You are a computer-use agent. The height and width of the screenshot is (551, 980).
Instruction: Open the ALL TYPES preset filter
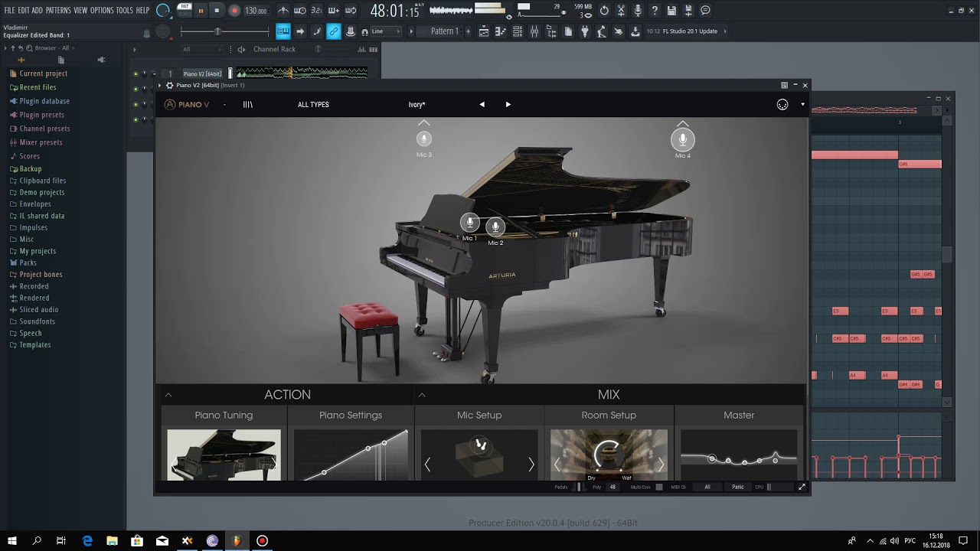[313, 105]
